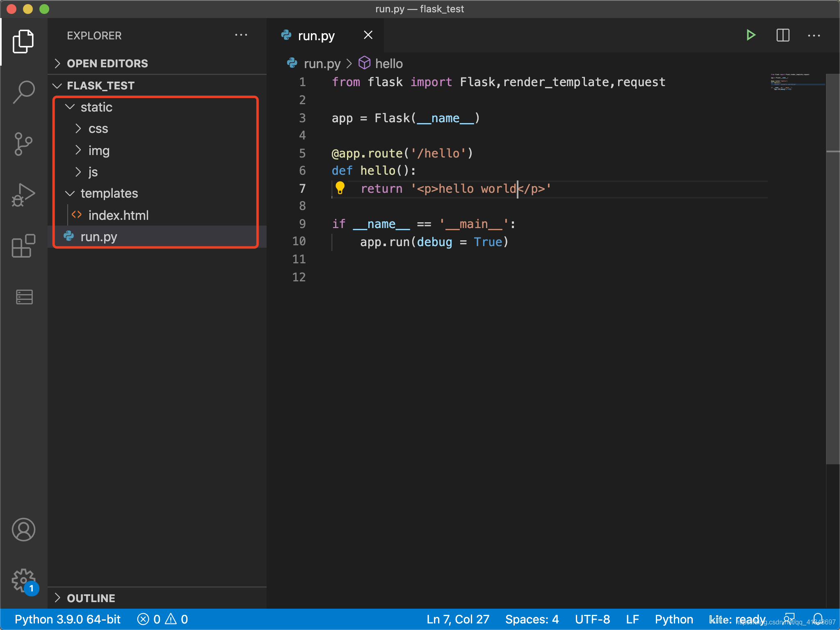Open the Search view in activity bar
Image resolution: width=840 pixels, height=630 pixels.
[24, 92]
